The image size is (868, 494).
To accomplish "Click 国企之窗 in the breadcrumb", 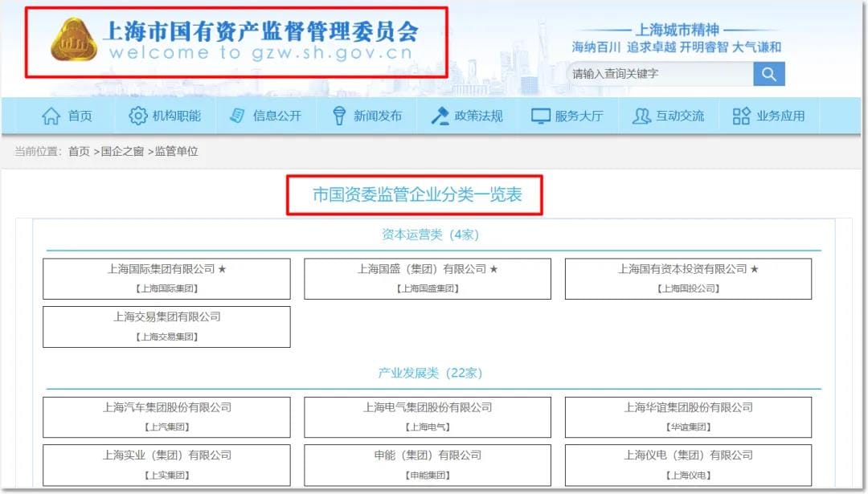I will (122, 152).
